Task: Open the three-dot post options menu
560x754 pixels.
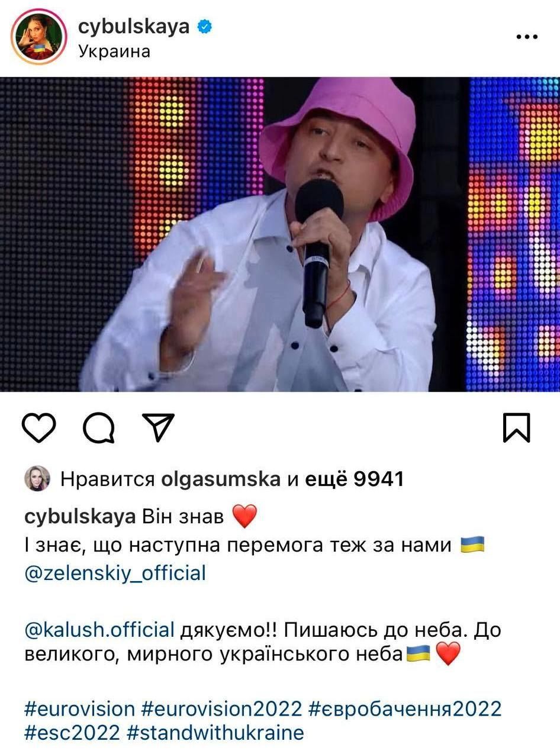Action: pyautogui.click(x=526, y=37)
